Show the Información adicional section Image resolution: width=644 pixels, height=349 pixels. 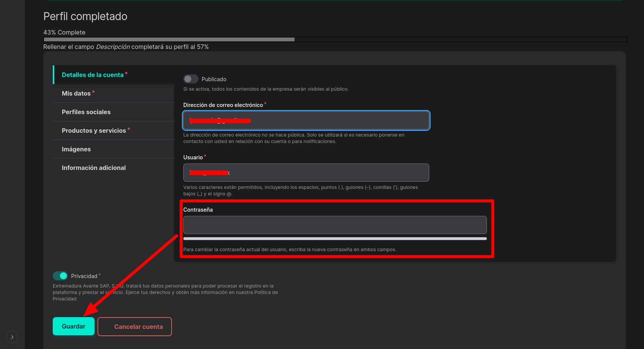tap(94, 168)
